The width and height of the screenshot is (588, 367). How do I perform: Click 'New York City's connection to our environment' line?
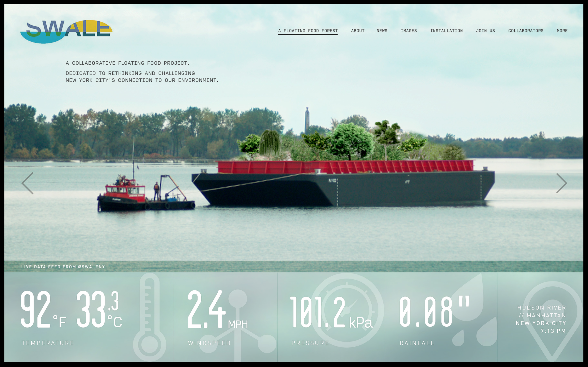point(142,80)
